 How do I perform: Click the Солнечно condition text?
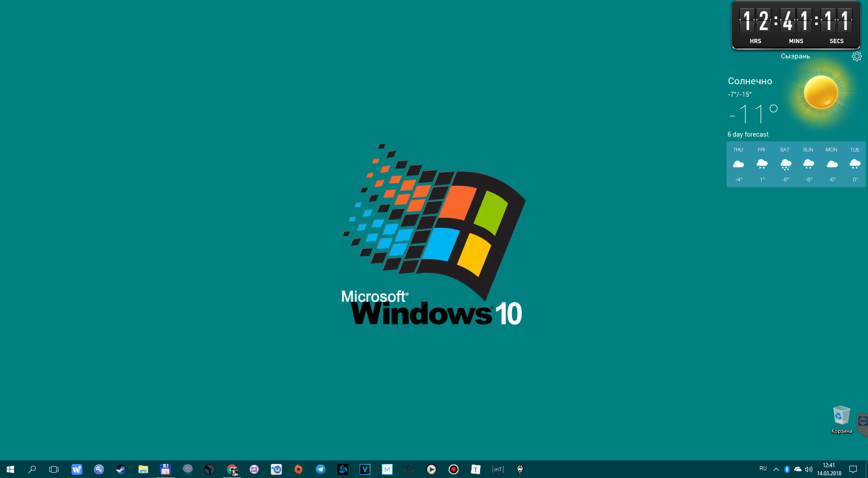click(750, 81)
